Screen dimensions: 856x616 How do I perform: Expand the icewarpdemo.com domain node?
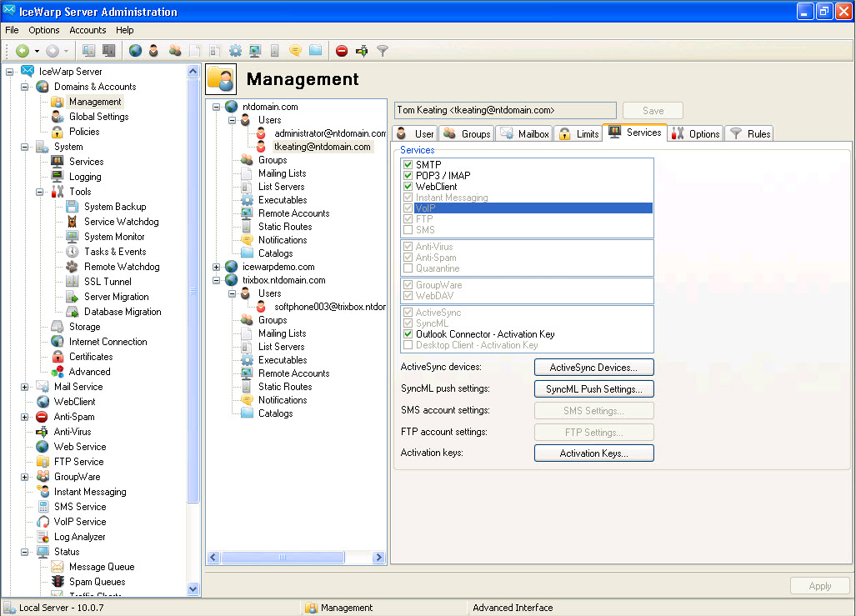tap(217, 267)
